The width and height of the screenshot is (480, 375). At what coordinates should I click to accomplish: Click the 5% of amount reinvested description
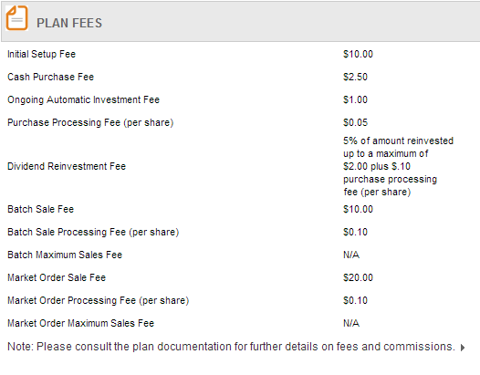click(x=398, y=166)
